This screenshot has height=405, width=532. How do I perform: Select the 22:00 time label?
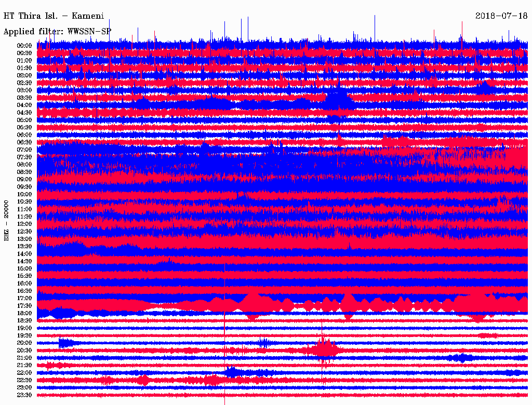pos(24,372)
